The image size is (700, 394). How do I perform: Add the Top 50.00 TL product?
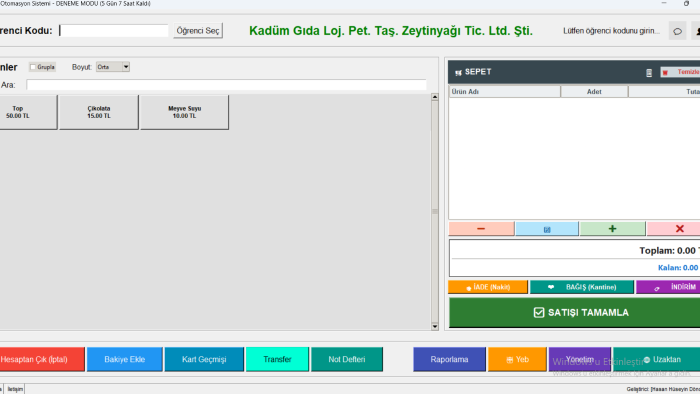pos(28,112)
